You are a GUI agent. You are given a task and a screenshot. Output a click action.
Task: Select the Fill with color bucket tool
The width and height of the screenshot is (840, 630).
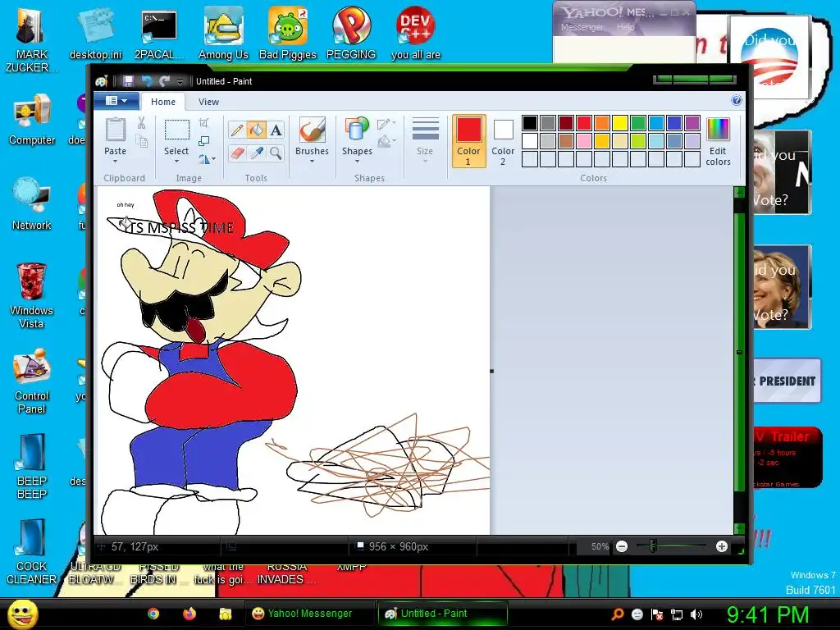coord(256,130)
